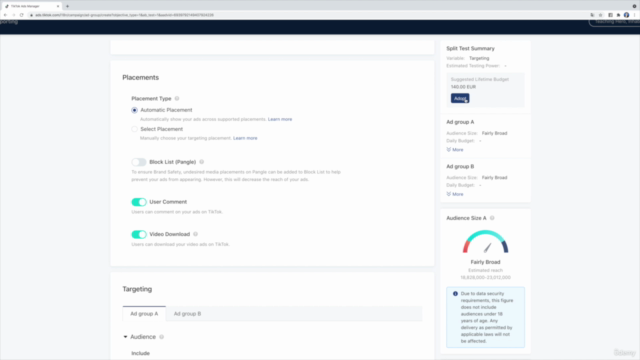Bookmark this page with star icon
This screenshot has height=360, width=640.
coord(600,15)
